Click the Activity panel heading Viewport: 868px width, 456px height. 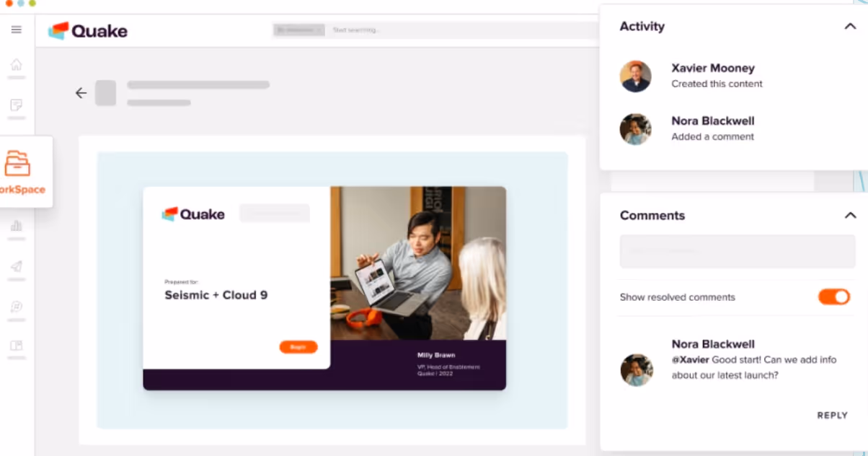[x=642, y=26]
